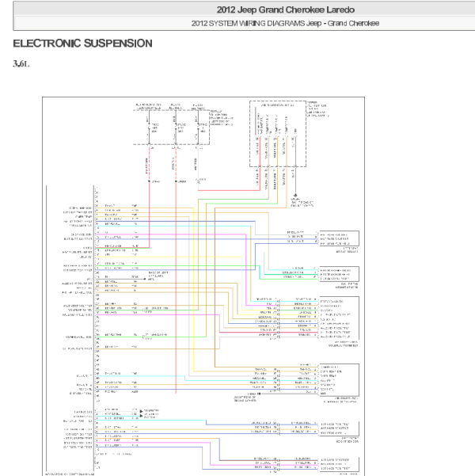
Task: Click the ELECTRONIC SUSPENSION heading
Action: pyautogui.click(x=82, y=43)
